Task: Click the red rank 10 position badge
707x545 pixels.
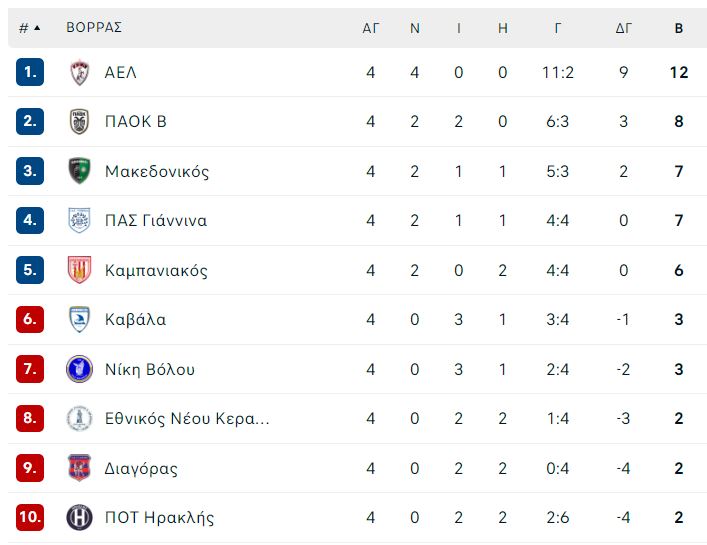Action: (x=30, y=517)
